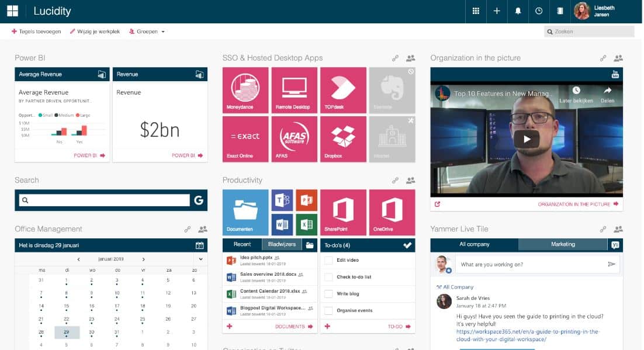644x350 pixels.
Task: Go to next month in calendar
Action: coord(144,259)
